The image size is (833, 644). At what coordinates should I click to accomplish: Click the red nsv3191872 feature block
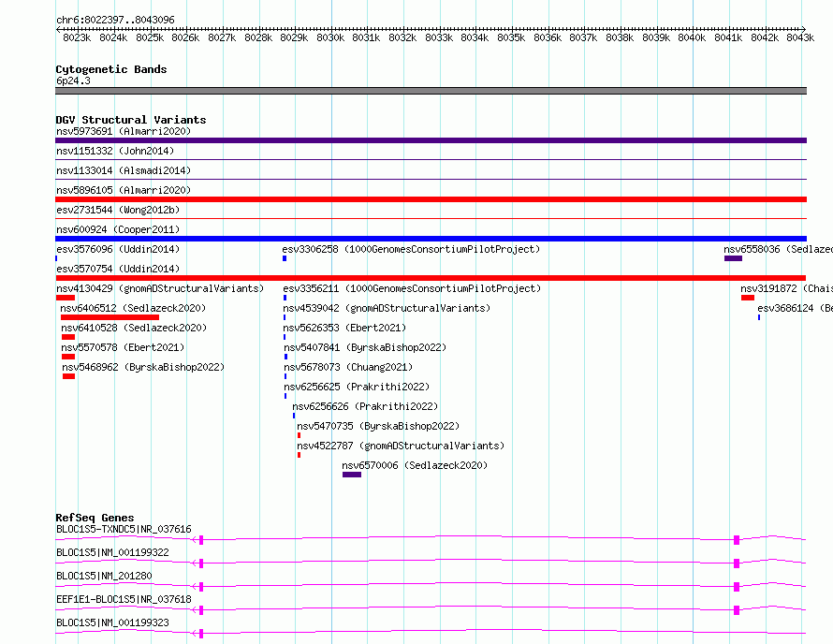click(x=748, y=298)
